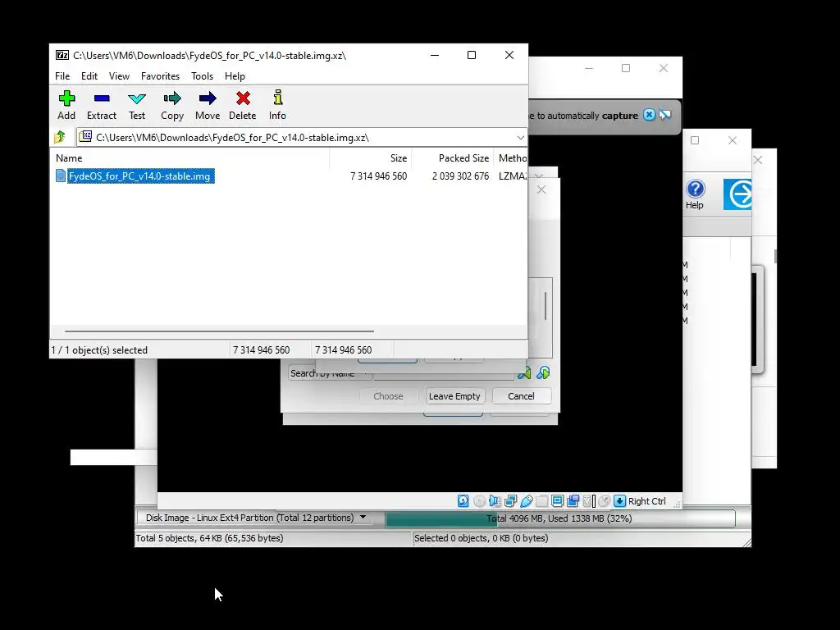Sort by the Packed Size column

463,158
